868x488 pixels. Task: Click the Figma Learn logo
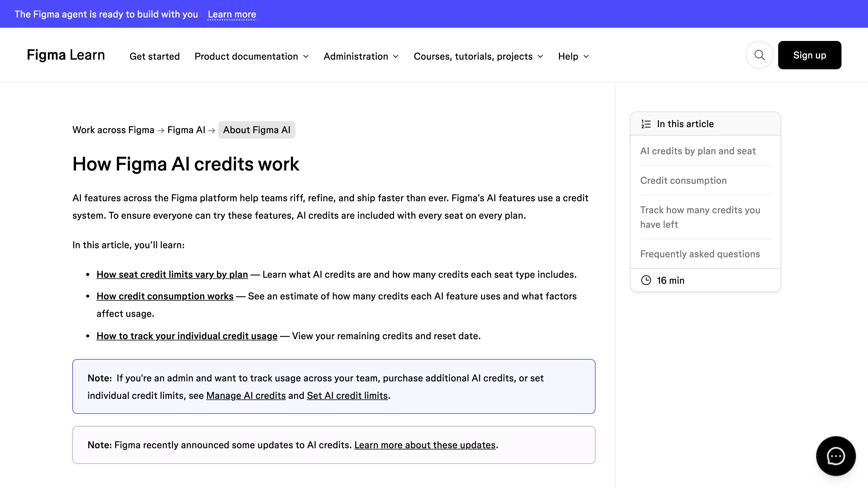[66, 55]
